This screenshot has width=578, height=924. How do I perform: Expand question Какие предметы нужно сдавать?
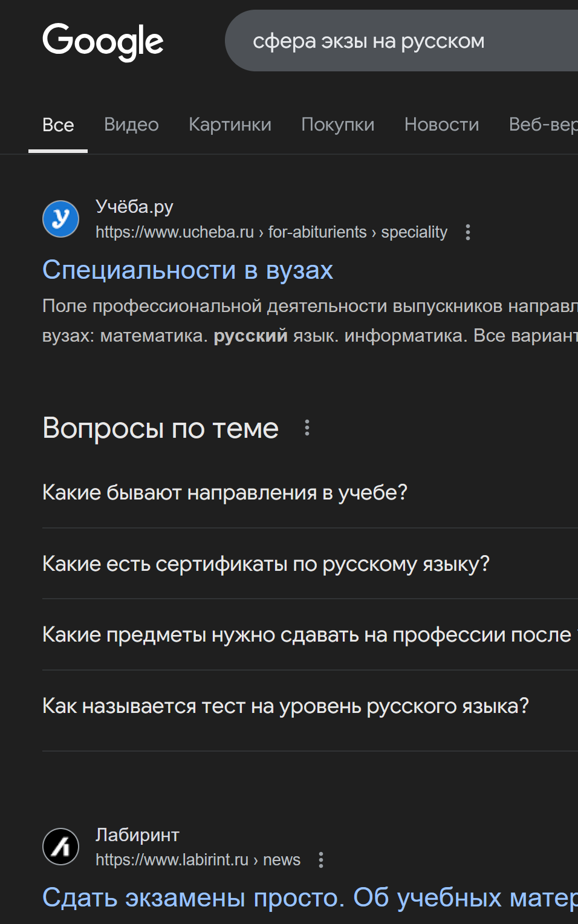(310, 635)
